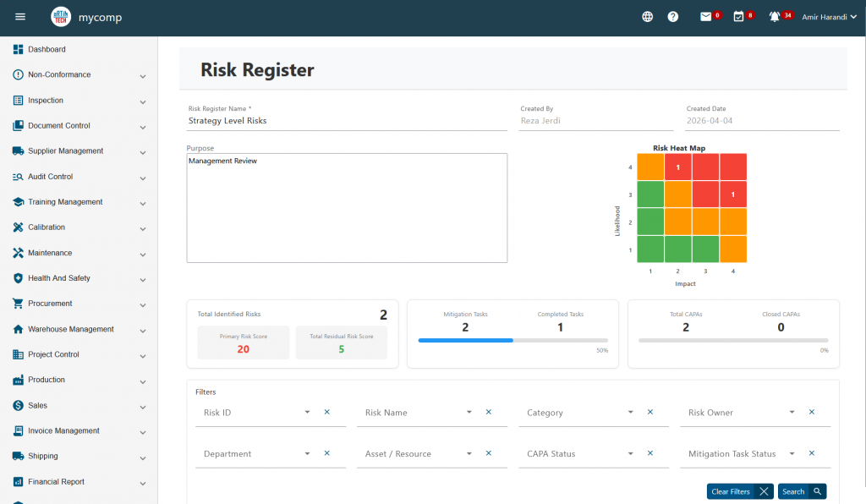Open the hamburger navigation menu

(20, 17)
